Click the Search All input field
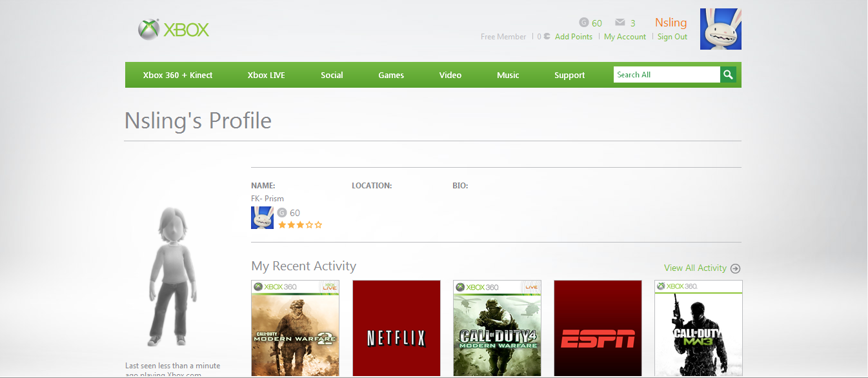The image size is (868, 378). 667,75
